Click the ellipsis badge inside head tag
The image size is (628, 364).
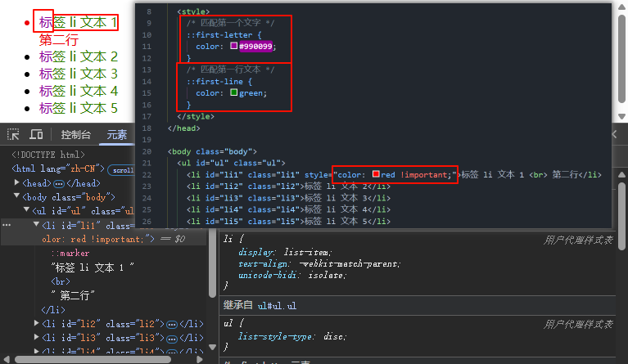tap(59, 183)
